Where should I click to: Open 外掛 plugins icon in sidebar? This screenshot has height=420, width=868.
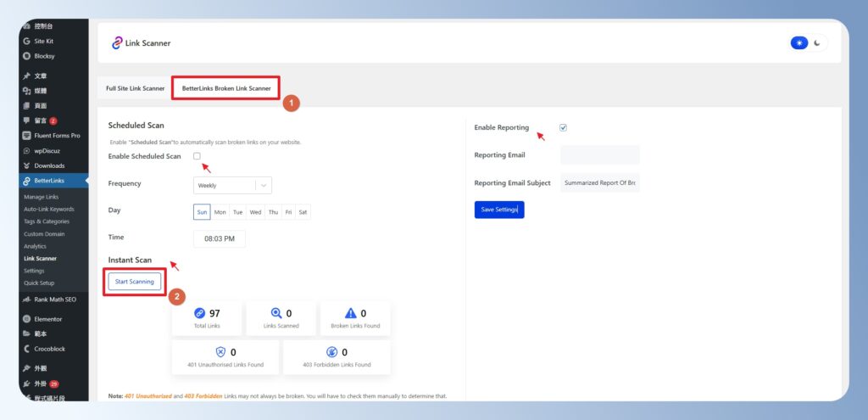coord(26,384)
